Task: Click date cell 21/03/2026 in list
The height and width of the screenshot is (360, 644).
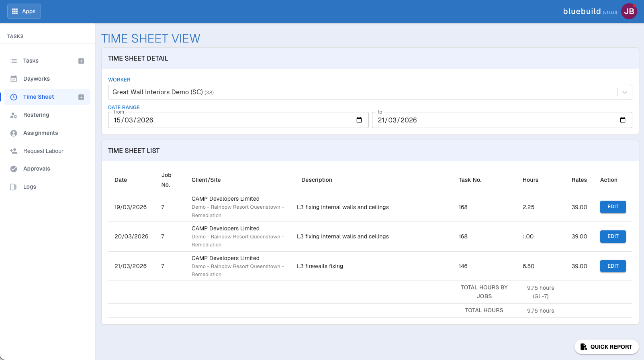Action: point(131,266)
